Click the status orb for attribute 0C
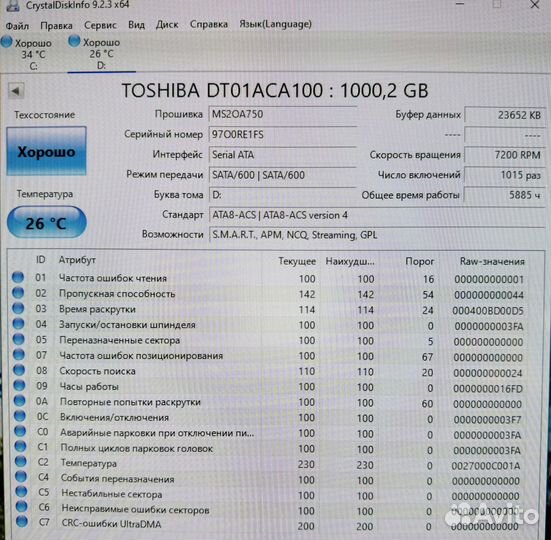 (x=20, y=416)
